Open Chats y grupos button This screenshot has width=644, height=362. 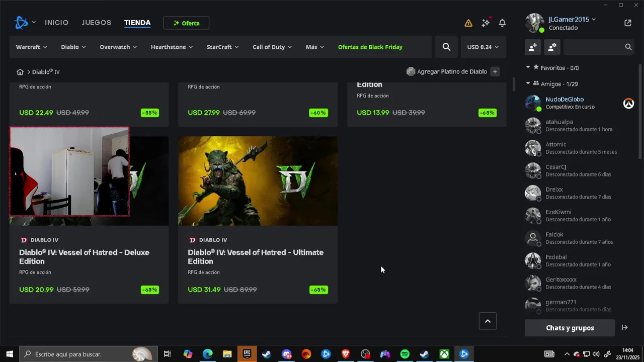(x=570, y=328)
